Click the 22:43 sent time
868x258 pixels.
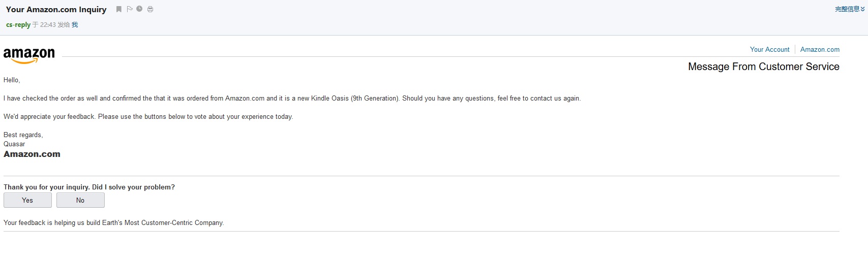[x=48, y=25]
